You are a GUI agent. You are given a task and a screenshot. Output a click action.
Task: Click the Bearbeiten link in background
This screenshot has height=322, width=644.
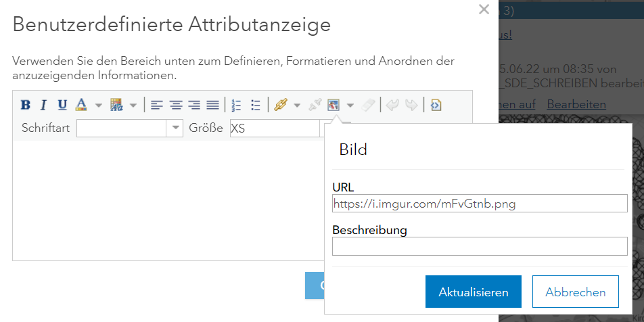576,104
